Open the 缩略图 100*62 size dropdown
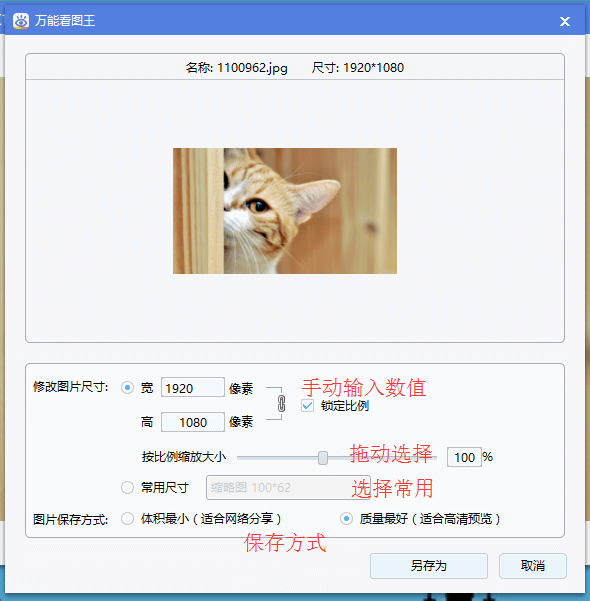The height and width of the screenshot is (601, 590). tap(288, 488)
